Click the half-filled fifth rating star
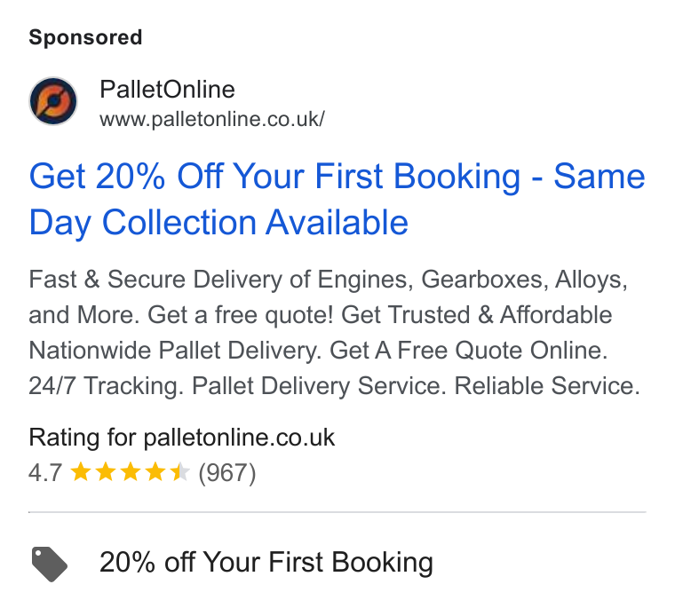Viewport: 675px width, 616px height. pyautogui.click(x=179, y=472)
